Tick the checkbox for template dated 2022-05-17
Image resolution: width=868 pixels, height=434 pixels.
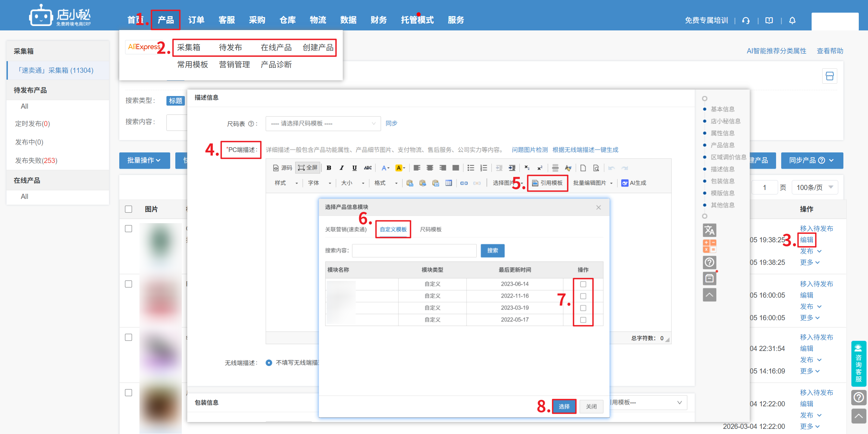tap(583, 320)
